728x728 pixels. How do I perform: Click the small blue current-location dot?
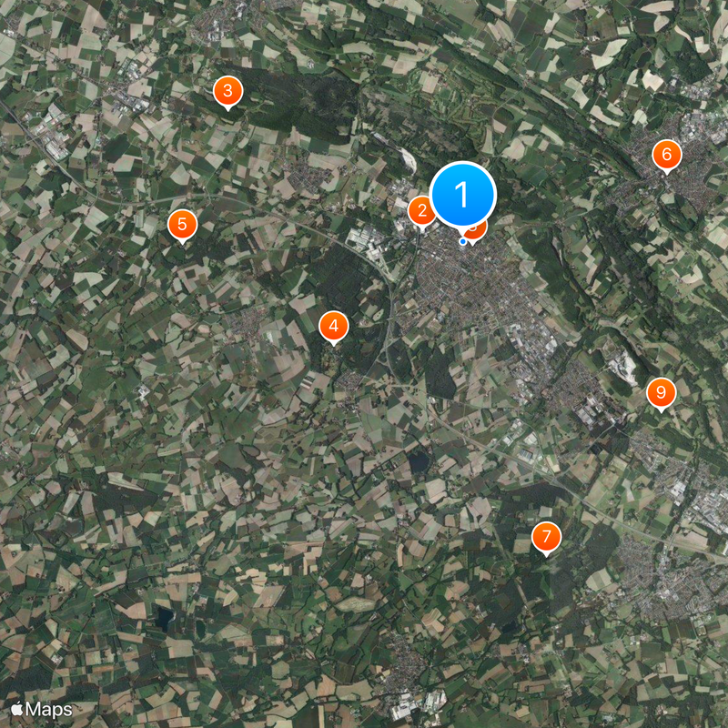tap(462, 241)
